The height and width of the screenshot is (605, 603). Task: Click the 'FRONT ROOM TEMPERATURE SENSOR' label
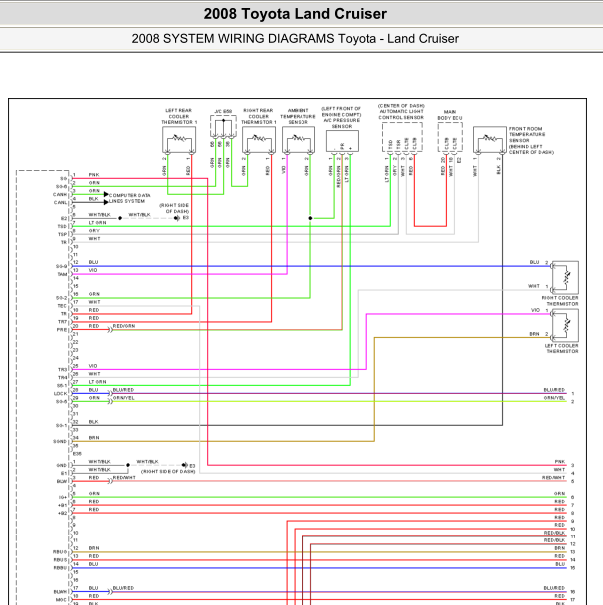tap(527, 134)
